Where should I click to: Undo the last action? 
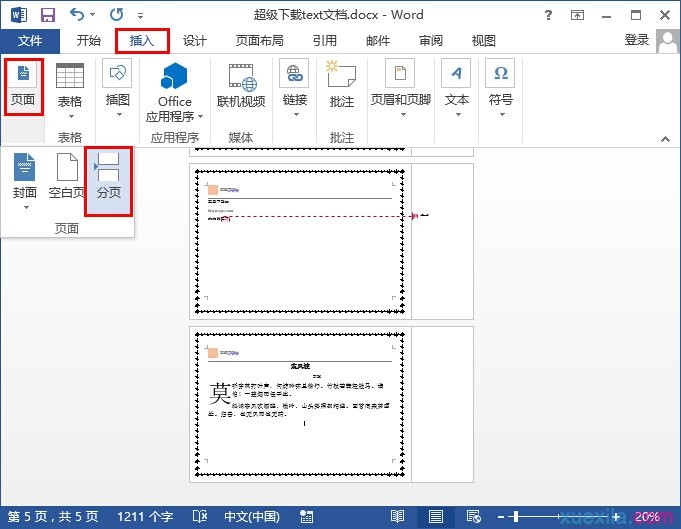tap(77, 15)
